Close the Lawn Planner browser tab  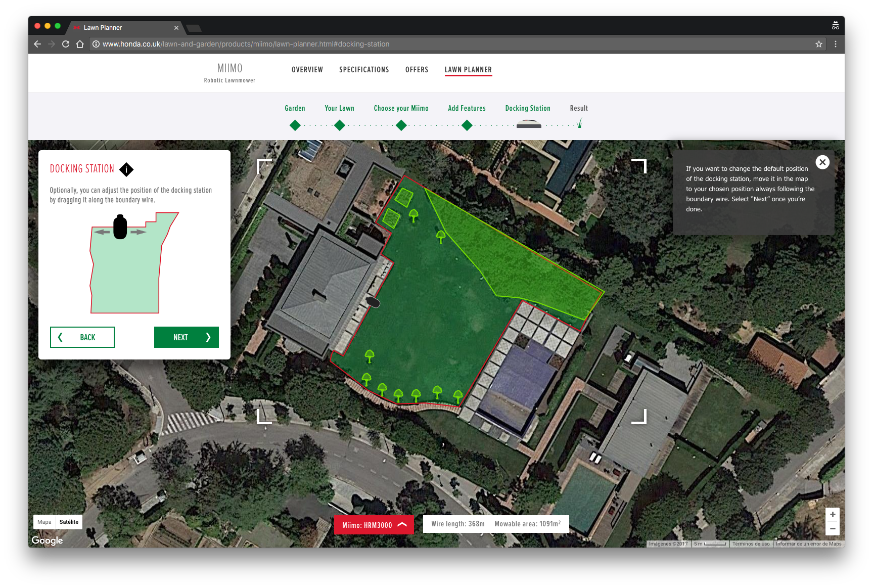[x=176, y=28]
